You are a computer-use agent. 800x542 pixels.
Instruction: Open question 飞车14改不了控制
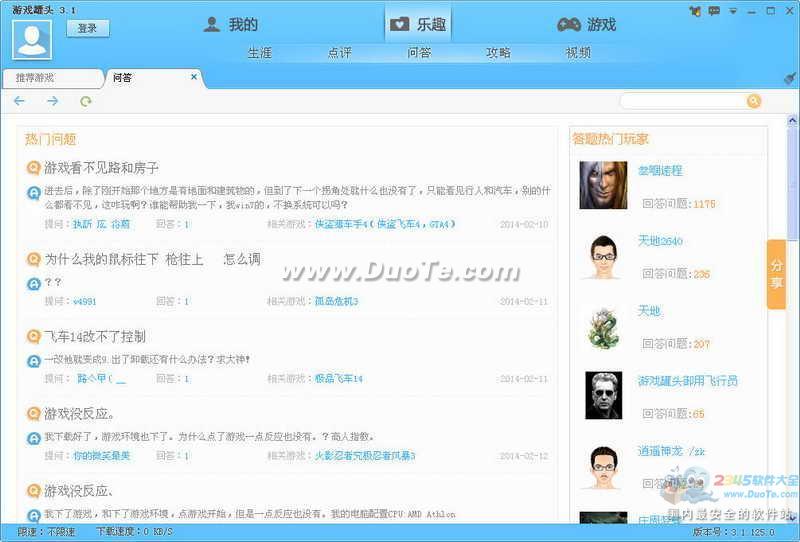coord(95,336)
